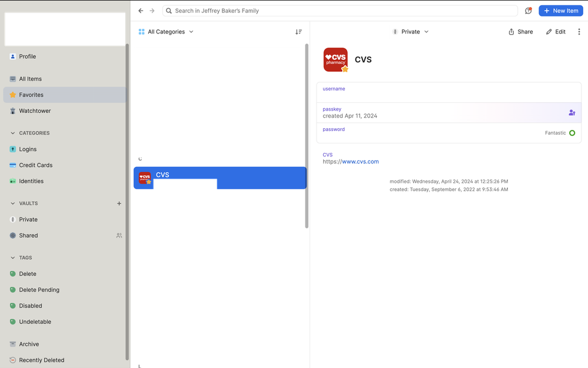Image resolution: width=588 pixels, height=368 pixels.
Task: Select Credit Cards category
Action: 35,165
